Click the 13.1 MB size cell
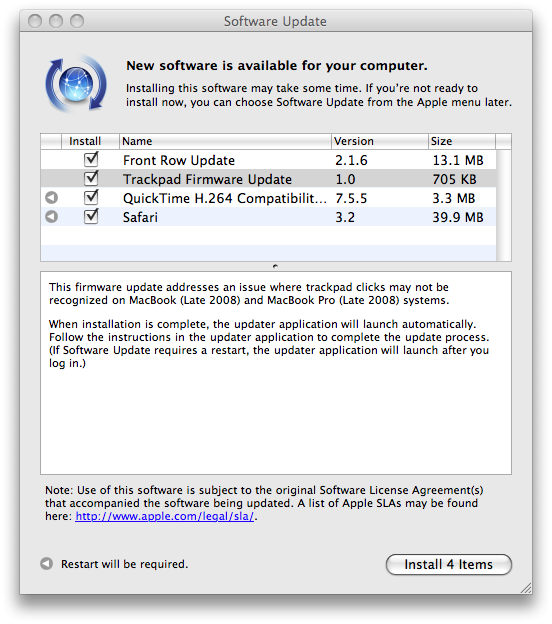The height and width of the screenshot is (624, 552). coord(458,160)
